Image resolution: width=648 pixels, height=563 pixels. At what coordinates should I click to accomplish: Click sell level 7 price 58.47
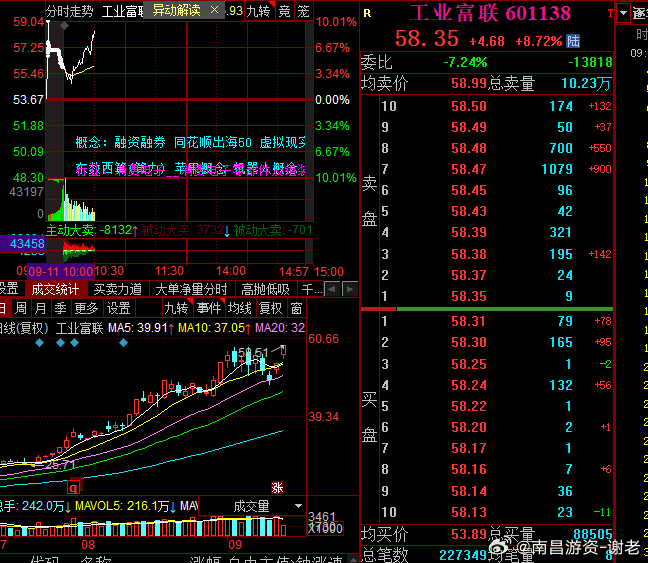click(x=469, y=169)
